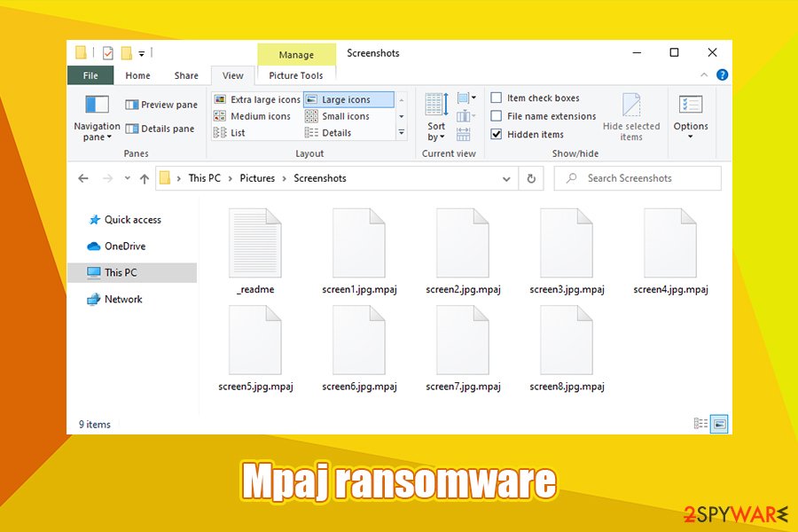Select This PC in navigation pane
798x532 pixels.
pyautogui.click(x=132, y=272)
